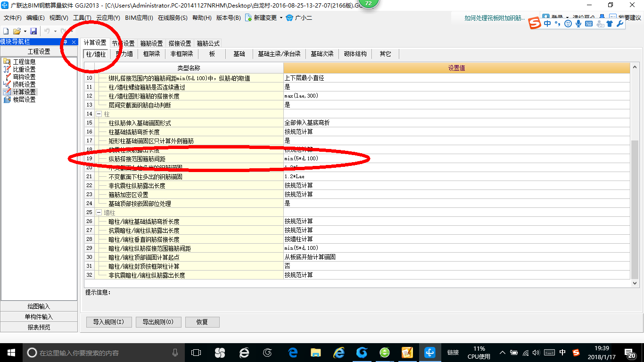Screen dimensions: 644x362
Task: Close the 模块导航栏 panel
Action: [x=74, y=42]
